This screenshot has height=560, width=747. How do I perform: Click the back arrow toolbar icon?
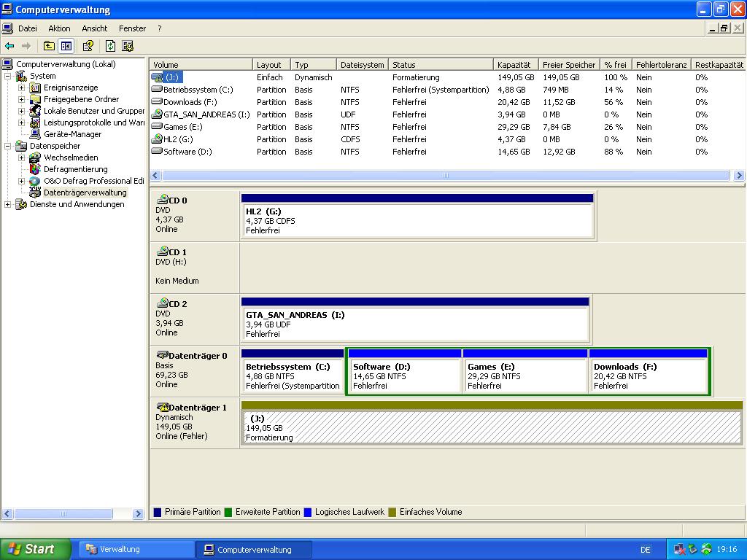[9, 46]
